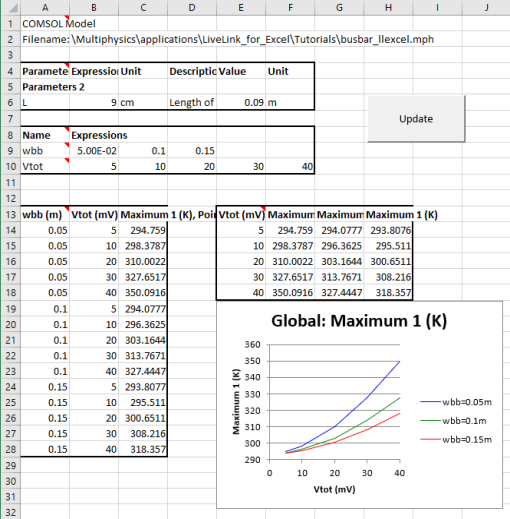The width and height of the screenshot is (510, 519).
Task: Select column F header
Action: click(290, 7)
